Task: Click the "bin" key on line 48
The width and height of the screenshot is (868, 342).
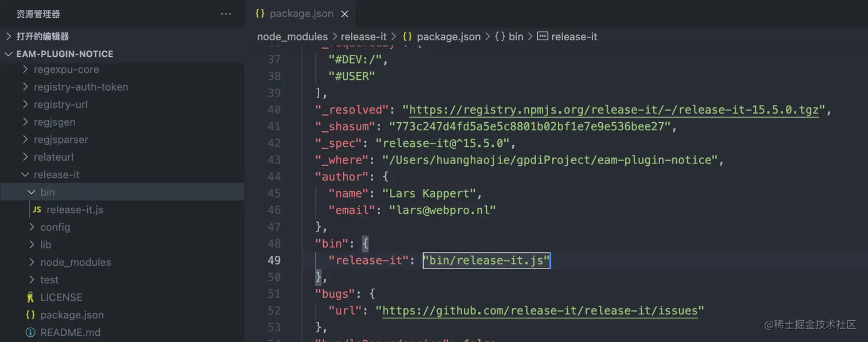Action: click(x=332, y=243)
